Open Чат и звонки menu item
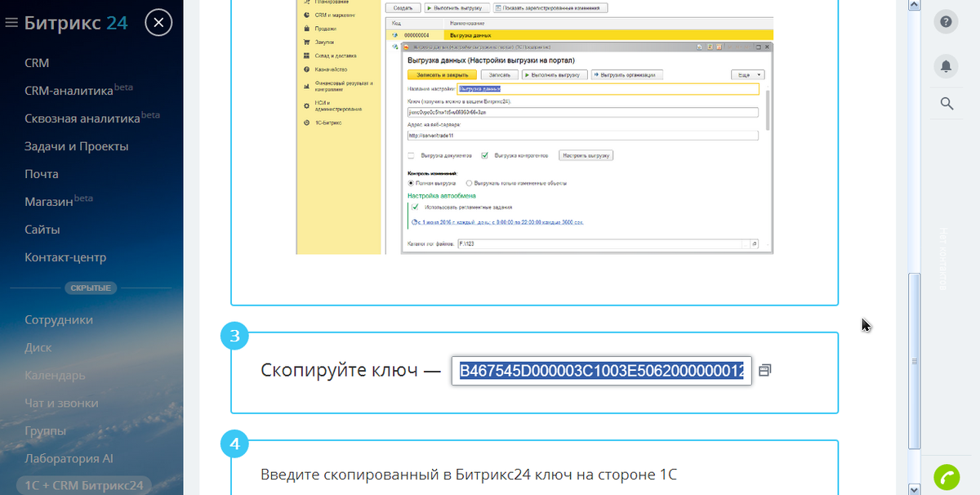The height and width of the screenshot is (495, 980). [61, 403]
